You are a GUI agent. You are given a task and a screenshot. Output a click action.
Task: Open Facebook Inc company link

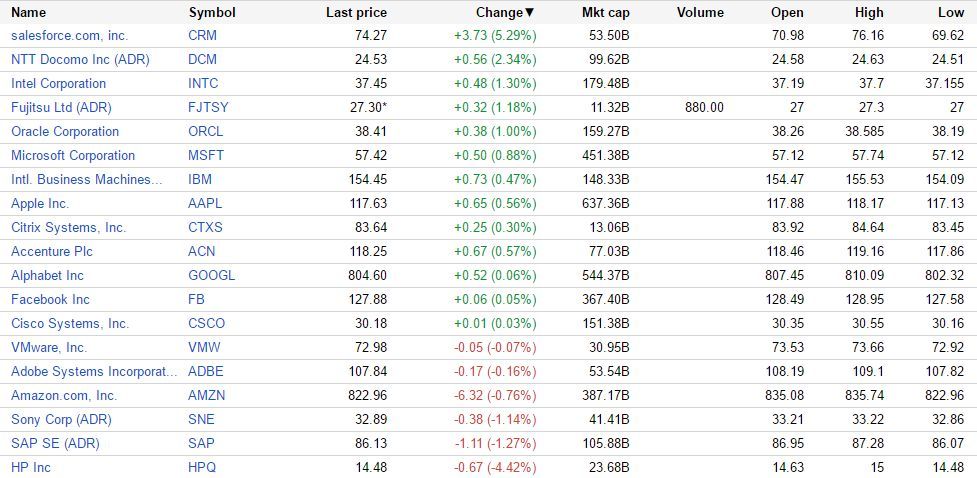click(50, 299)
